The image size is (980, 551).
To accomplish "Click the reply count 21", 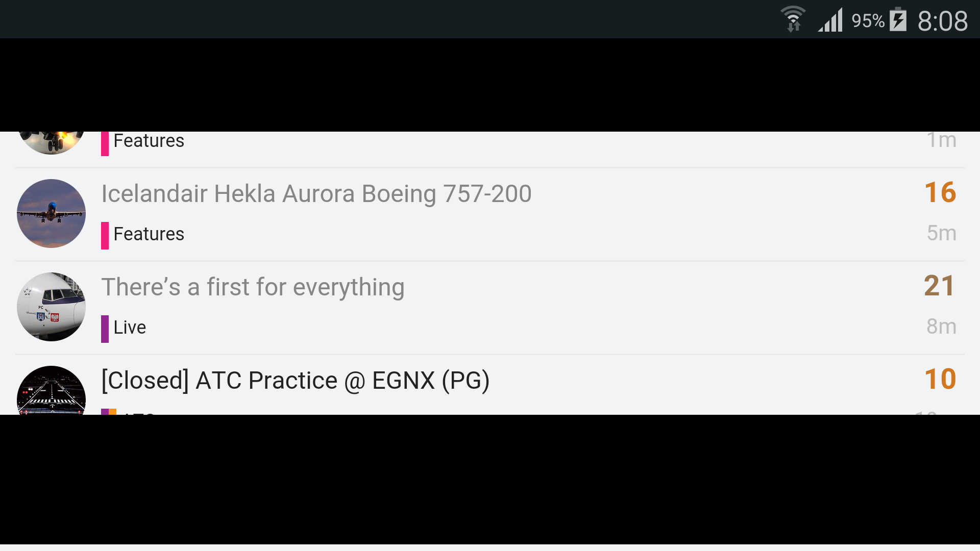I will point(939,286).
